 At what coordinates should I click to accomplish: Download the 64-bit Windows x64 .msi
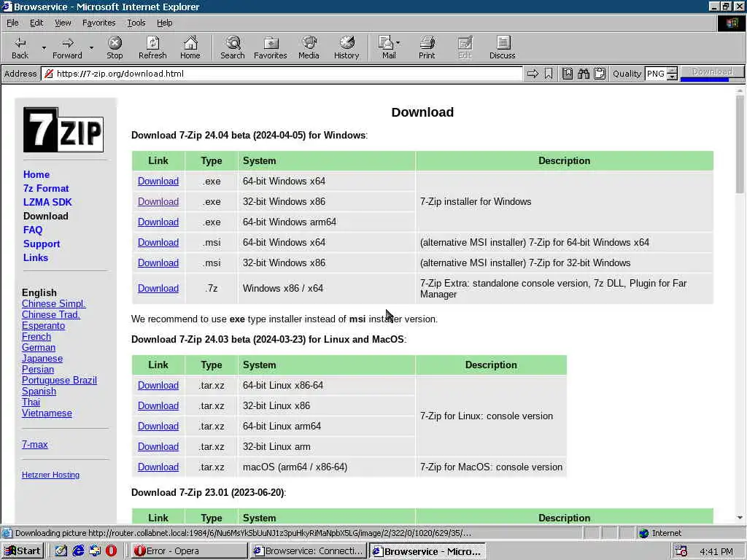pos(158,242)
